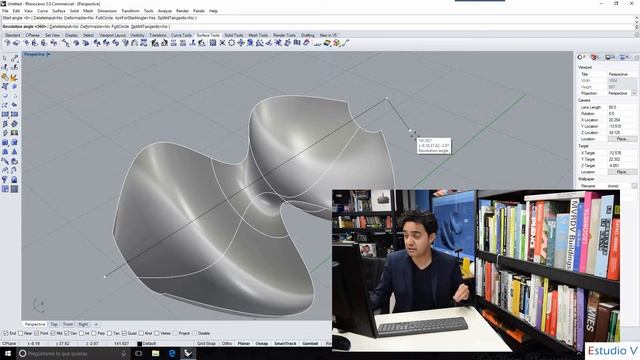Click the Viewport Title field showing Perspective
Screen dimensions: 640x360
coord(622,74)
